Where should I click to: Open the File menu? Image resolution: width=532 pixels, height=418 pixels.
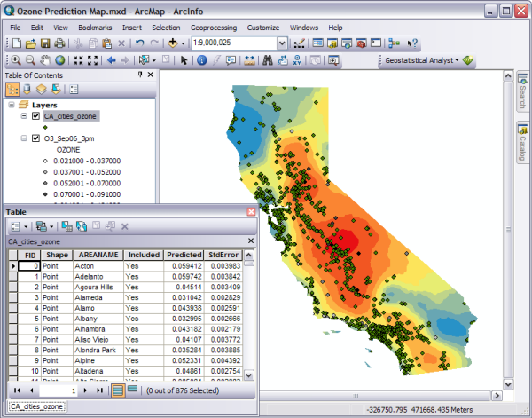(15, 28)
